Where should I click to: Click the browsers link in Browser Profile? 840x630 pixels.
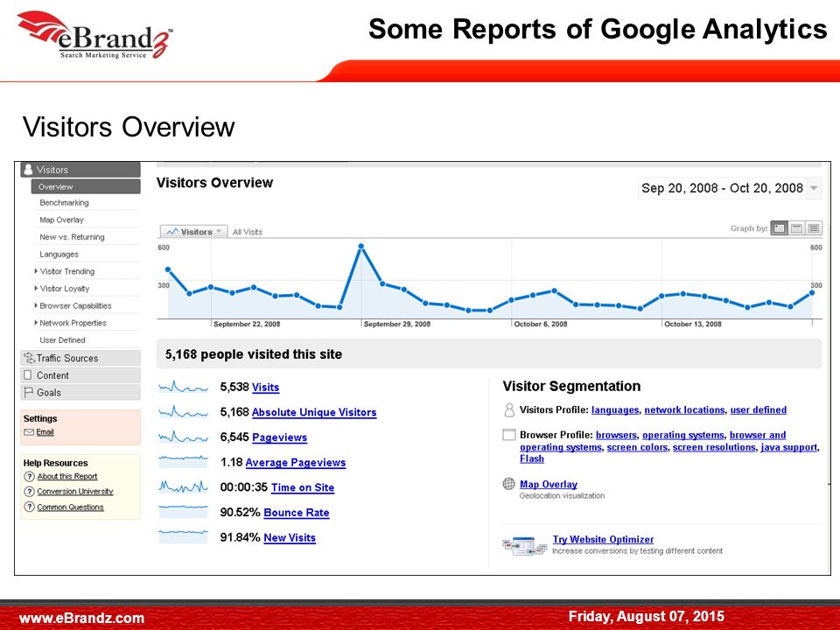click(x=616, y=435)
